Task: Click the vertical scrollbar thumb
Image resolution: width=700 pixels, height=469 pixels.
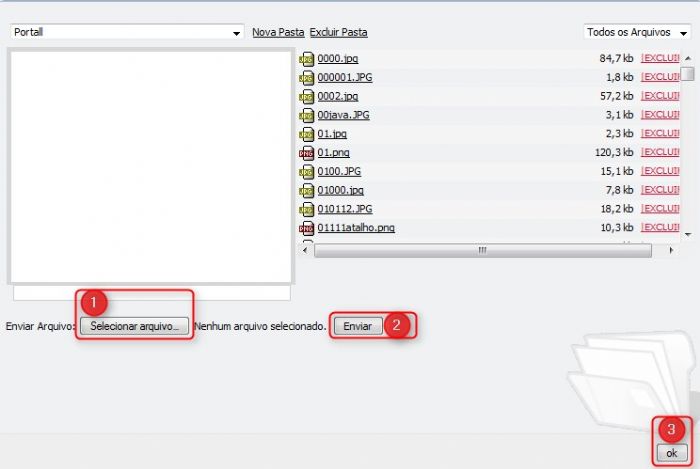Action: [x=688, y=74]
